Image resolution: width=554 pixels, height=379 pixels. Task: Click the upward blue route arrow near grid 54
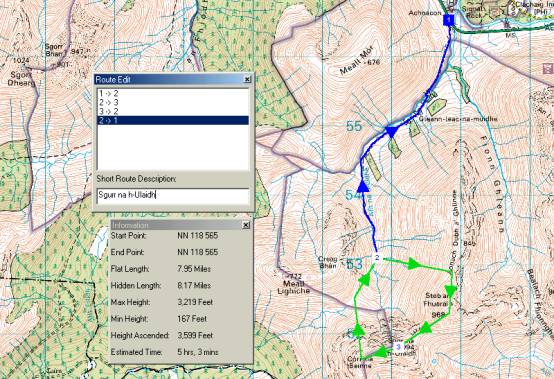tap(362, 186)
